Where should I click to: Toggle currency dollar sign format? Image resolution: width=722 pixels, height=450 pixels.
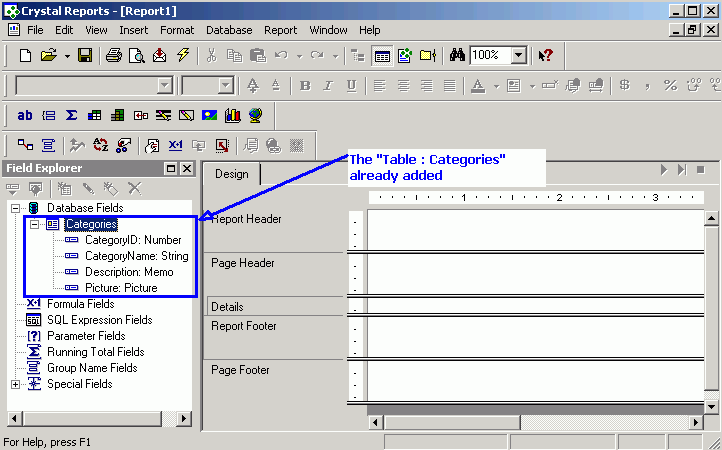click(624, 85)
